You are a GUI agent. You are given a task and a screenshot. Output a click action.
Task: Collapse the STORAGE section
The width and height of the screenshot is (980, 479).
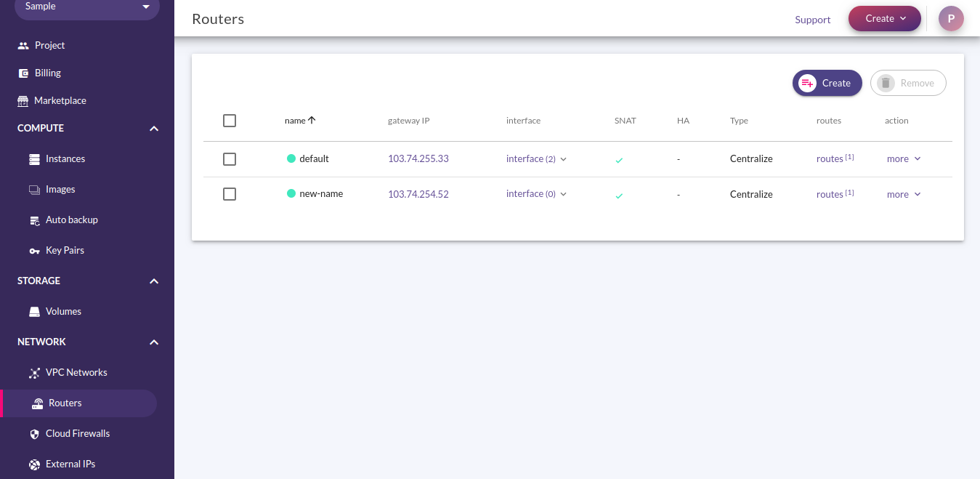[153, 281]
